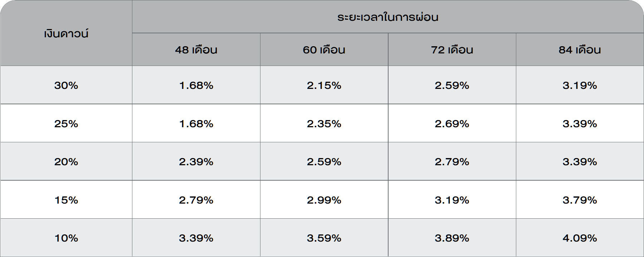Select the 2.15% rate cell
This screenshot has width=644, height=257.
324,85
